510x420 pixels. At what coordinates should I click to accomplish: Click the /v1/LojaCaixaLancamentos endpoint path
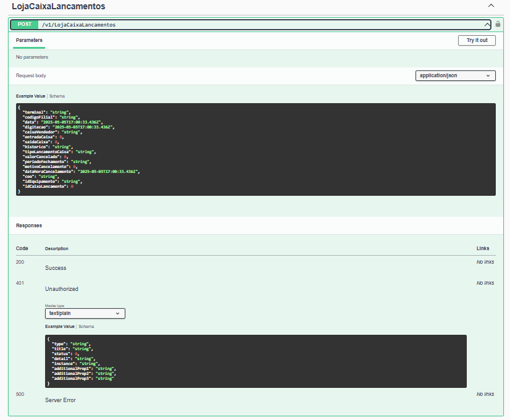click(78, 25)
